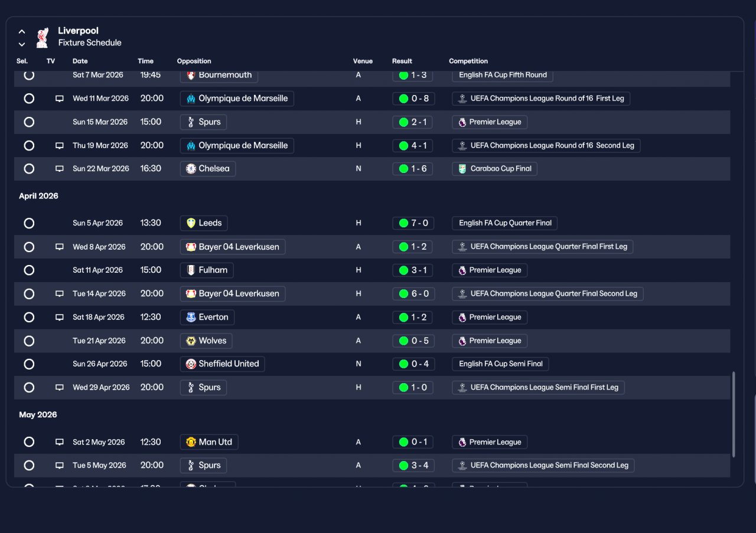Open Champions League Round of 16 Second Leg
Image resolution: width=756 pixels, height=533 pixels.
546,146
